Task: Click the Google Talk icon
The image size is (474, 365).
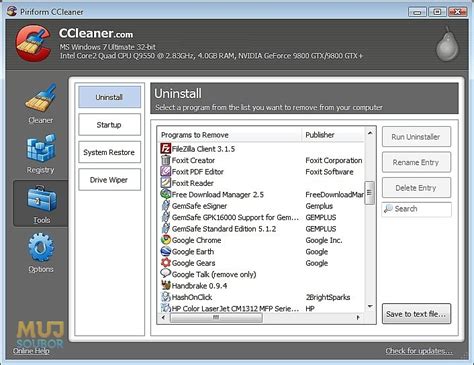Action: 166,274
